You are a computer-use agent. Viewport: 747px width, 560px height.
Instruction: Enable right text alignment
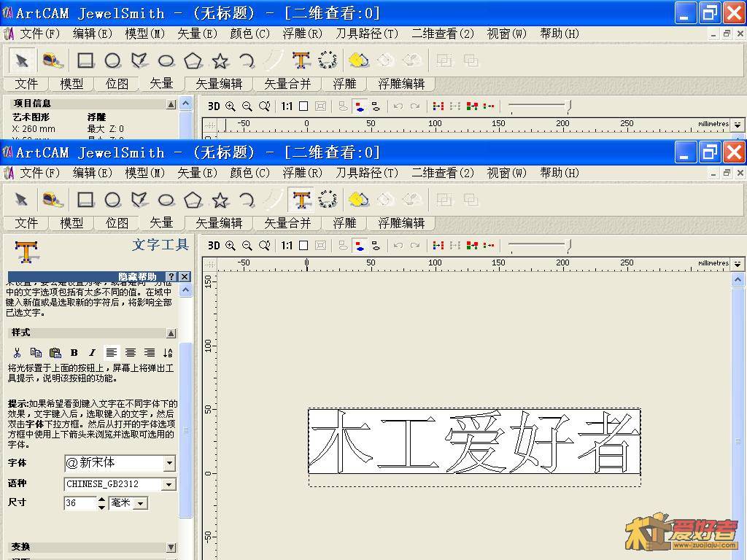click(x=150, y=353)
